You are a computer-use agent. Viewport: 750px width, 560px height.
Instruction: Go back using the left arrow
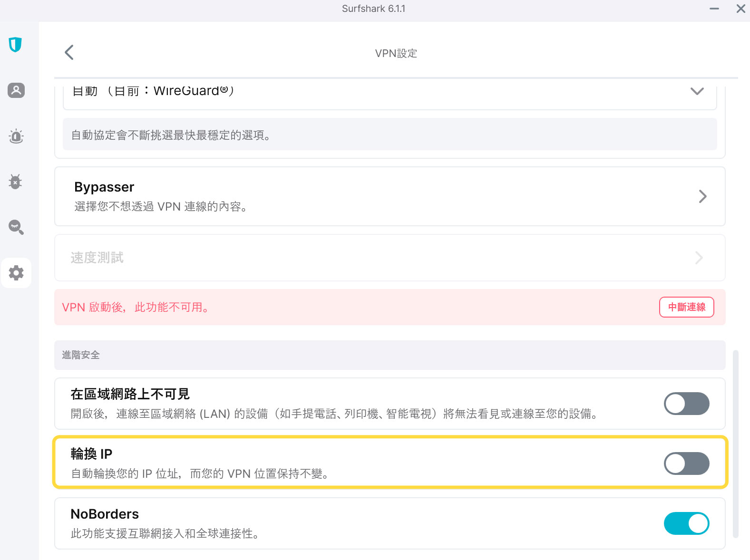pos(69,52)
